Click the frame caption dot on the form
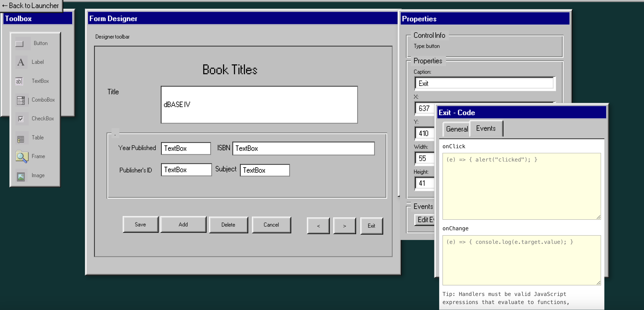 [115, 133]
